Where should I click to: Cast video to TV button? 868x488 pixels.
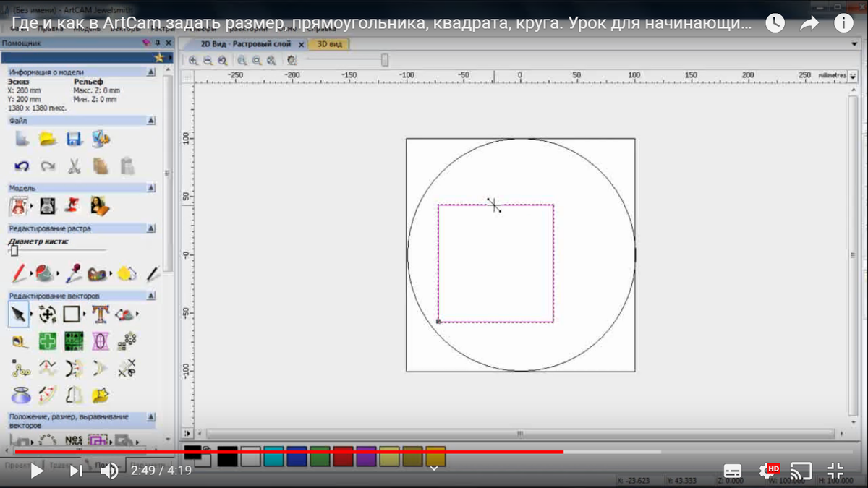pos(801,471)
